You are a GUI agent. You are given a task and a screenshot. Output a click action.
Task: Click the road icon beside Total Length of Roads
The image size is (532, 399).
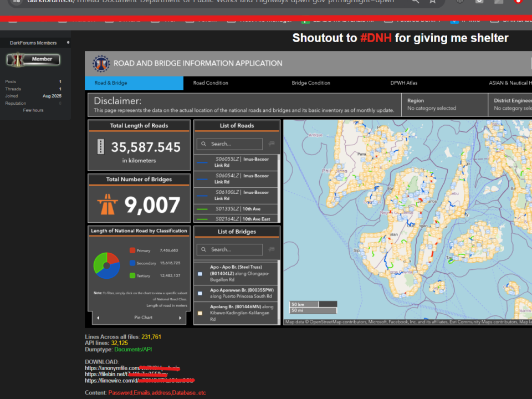pyautogui.click(x=101, y=147)
